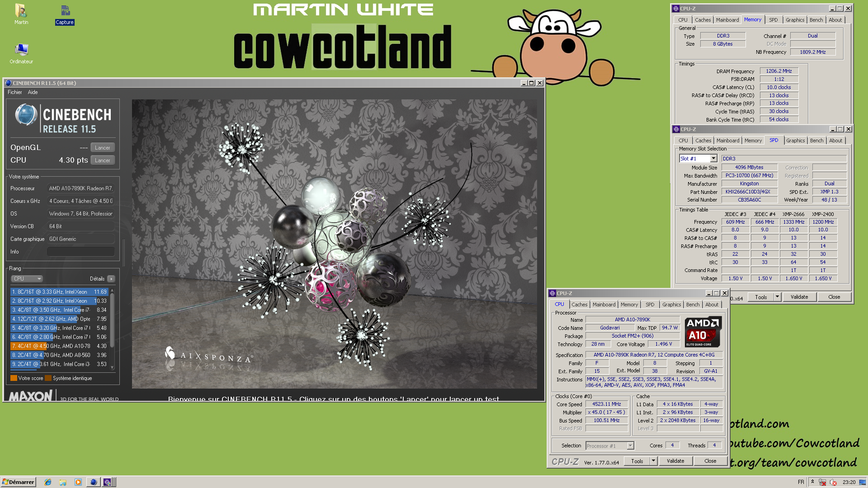
Task: Switch to Graphics tab in SPD window
Action: [796, 141]
